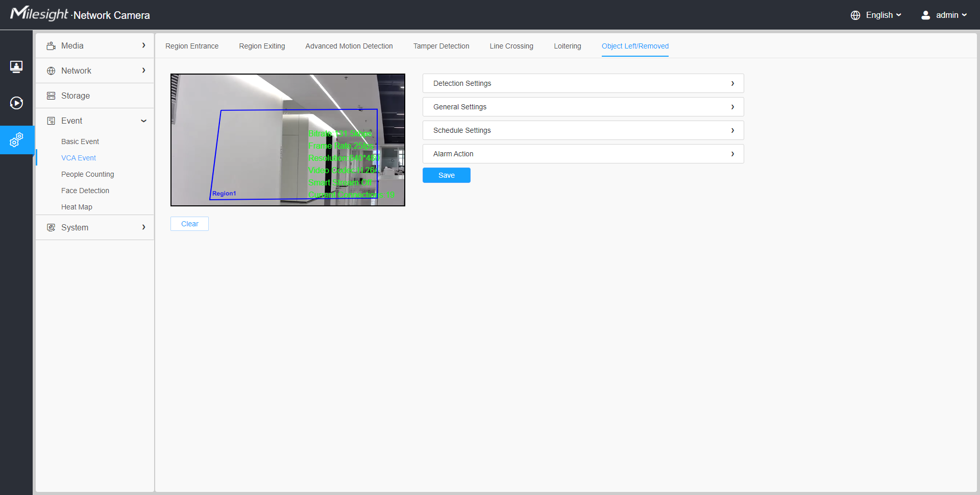Open the Line Crossing tab

point(511,46)
